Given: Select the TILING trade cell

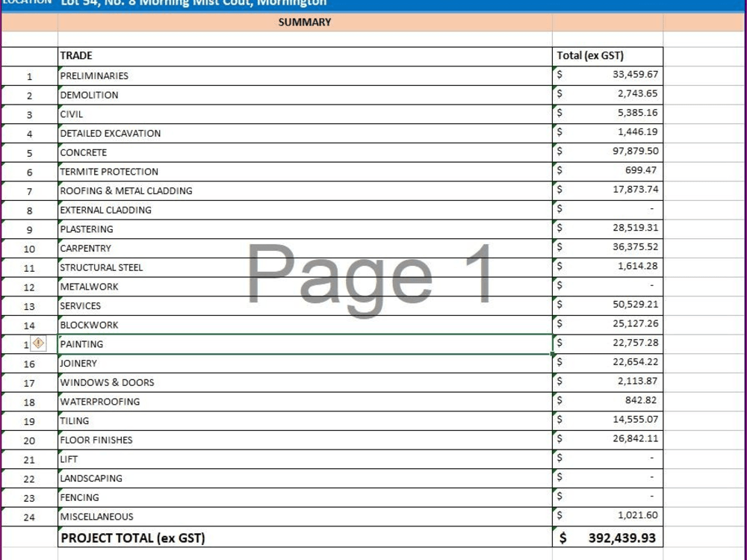Looking at the screenshot, I should click(305, 421).
